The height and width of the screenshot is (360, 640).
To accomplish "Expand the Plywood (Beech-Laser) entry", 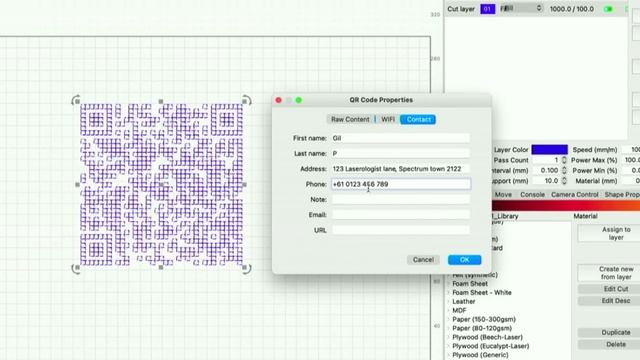I will click(x=449, y=337).
